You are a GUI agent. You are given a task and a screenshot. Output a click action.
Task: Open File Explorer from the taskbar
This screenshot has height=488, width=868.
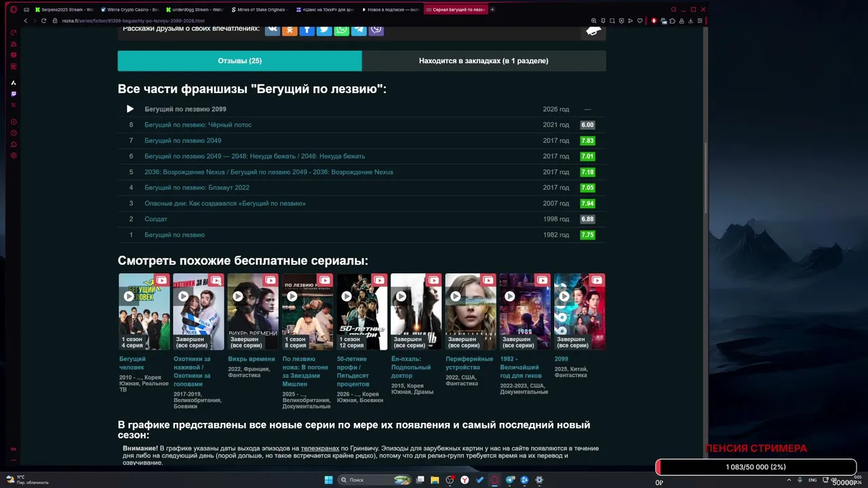click(x=435, y=480)
